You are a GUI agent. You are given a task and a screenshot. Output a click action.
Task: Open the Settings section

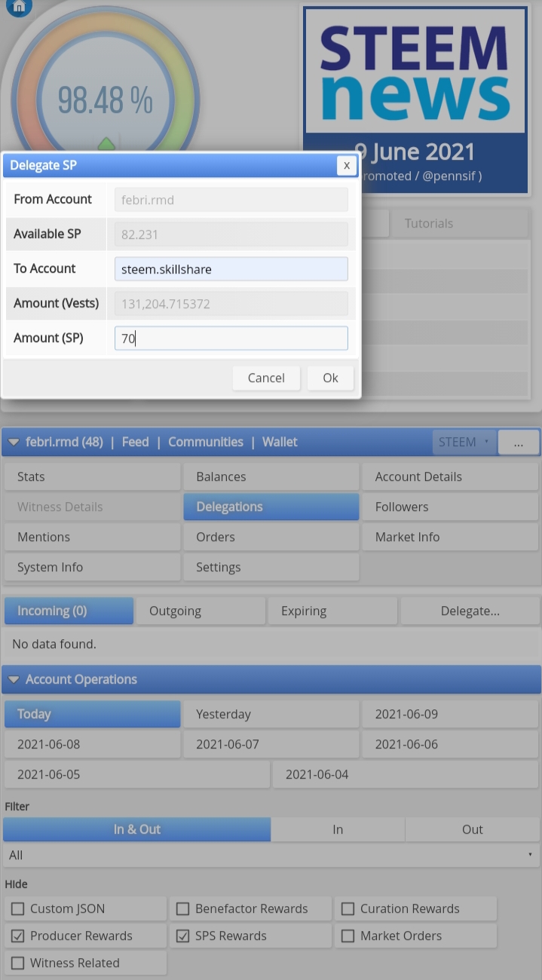coord(271,567)
